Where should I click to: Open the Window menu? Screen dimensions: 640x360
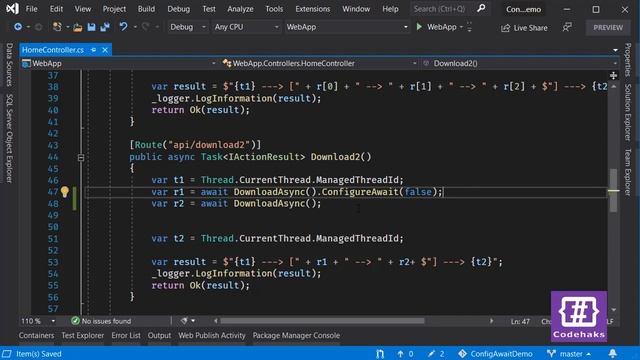click(356, 9)
